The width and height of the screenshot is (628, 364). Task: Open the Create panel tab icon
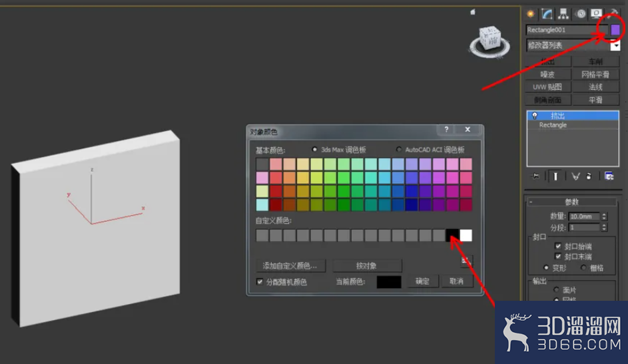click(x=530, y=14)
